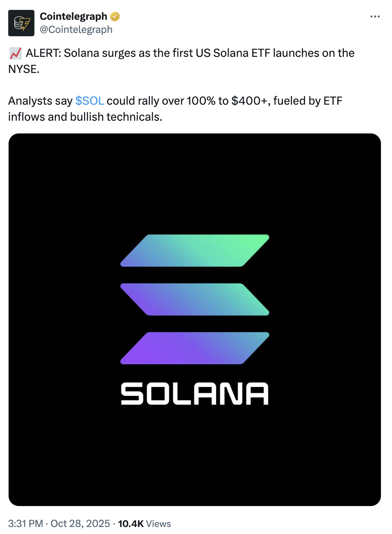Visit the @Cointelegraph handle

pyautogui.click(x=76, y=30)
